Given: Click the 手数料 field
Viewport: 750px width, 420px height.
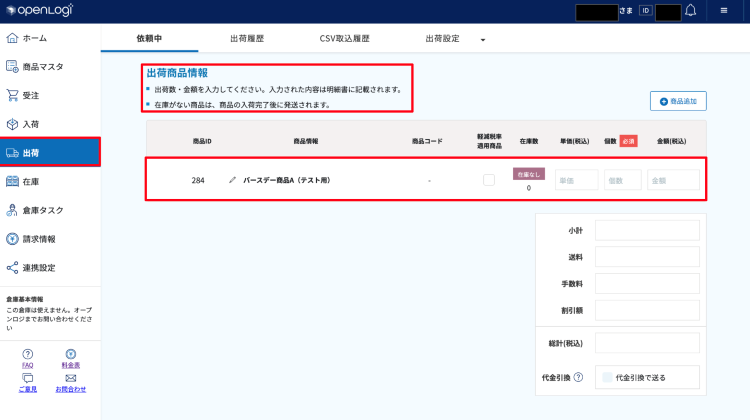Looking at the screenshot, I should tap(647, 284).
